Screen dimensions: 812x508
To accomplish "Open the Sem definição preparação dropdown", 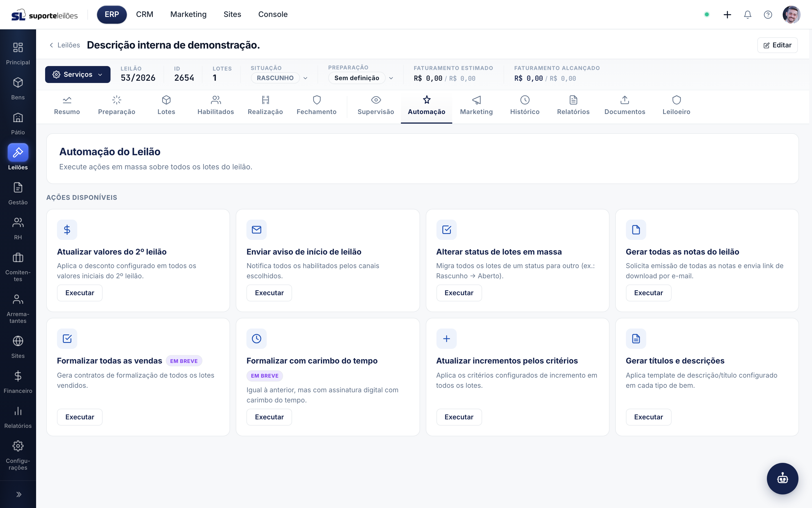I will 361,78.
